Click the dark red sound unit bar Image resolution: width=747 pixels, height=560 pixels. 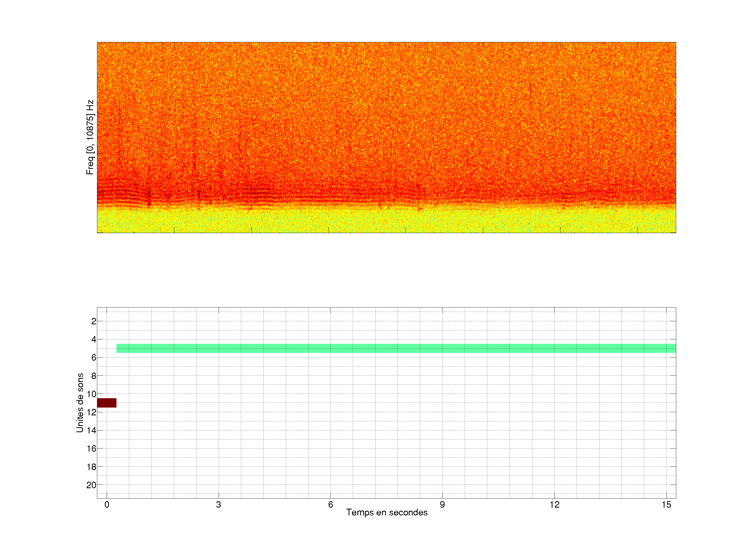click(x=107, y=403)
